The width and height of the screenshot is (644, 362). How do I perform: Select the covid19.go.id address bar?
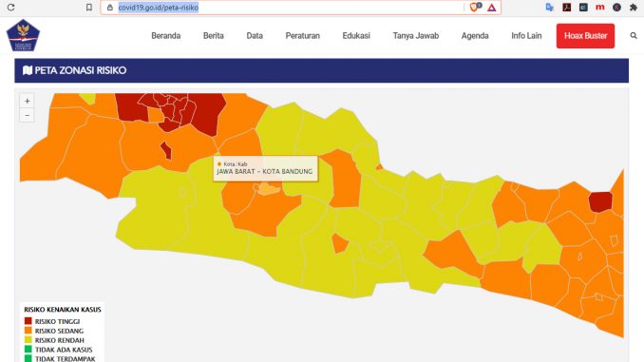[x=288, y=8]
